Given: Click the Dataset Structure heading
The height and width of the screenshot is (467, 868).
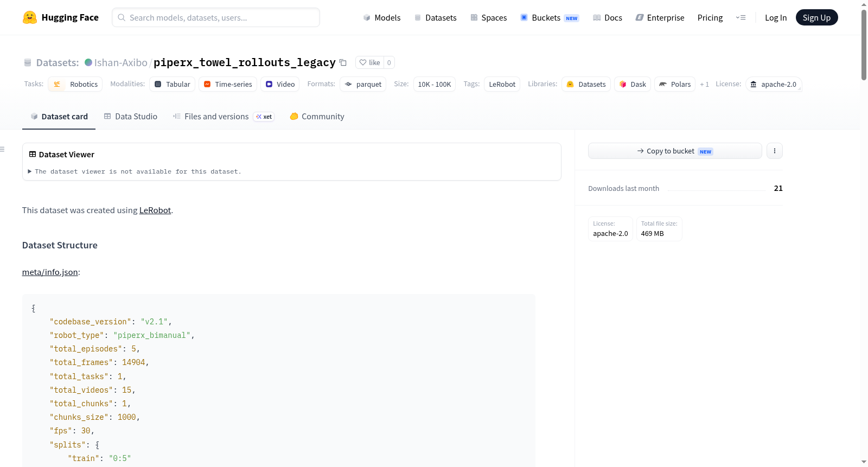Looking at the screenshot, I should (60, 245).
